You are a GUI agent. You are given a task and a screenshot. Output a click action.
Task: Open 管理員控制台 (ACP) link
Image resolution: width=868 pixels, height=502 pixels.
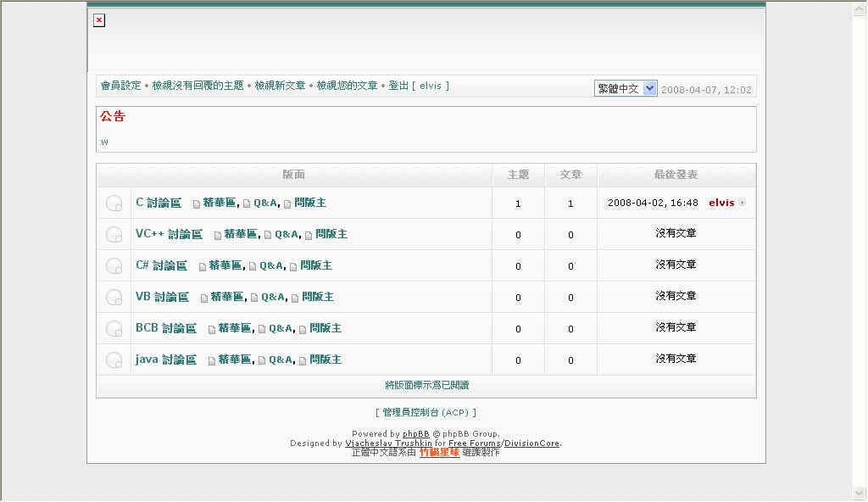point(426,412)
